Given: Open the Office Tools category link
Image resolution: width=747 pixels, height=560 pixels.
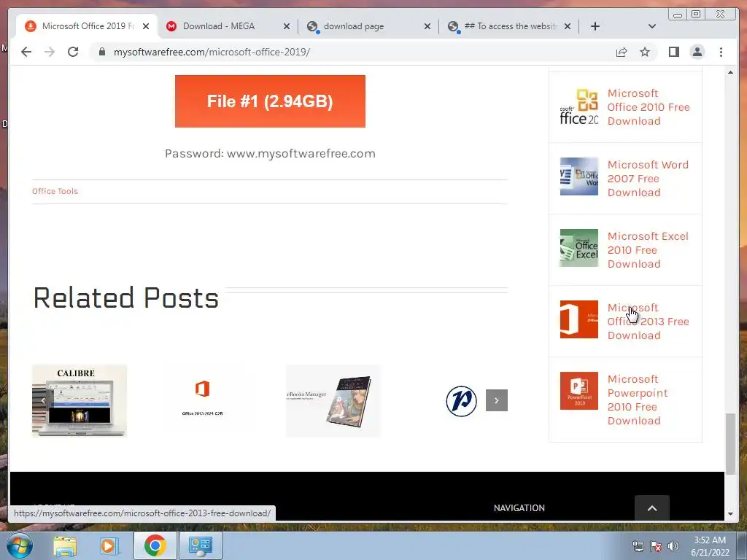Looking at the screenshot, I should pos(55,191).
